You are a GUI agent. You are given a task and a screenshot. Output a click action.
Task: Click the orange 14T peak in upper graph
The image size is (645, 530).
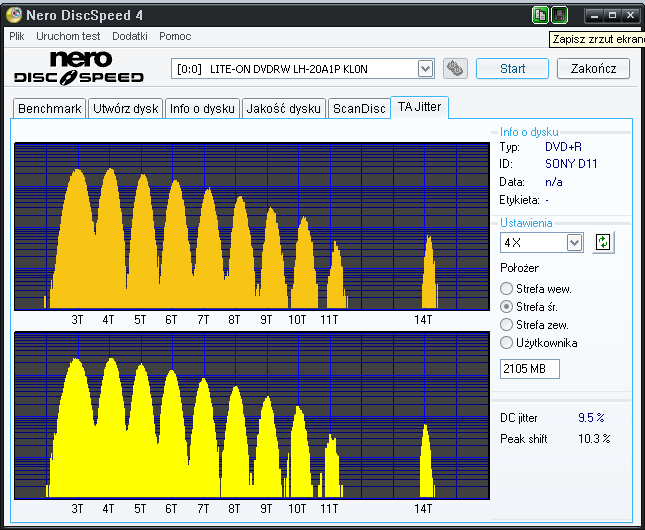tap(429, 276)
